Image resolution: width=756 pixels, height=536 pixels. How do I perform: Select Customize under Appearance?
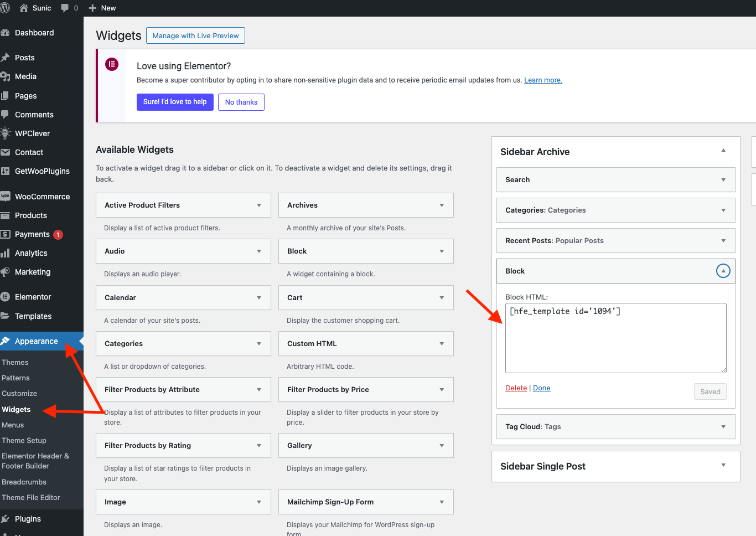click(19, 393)
